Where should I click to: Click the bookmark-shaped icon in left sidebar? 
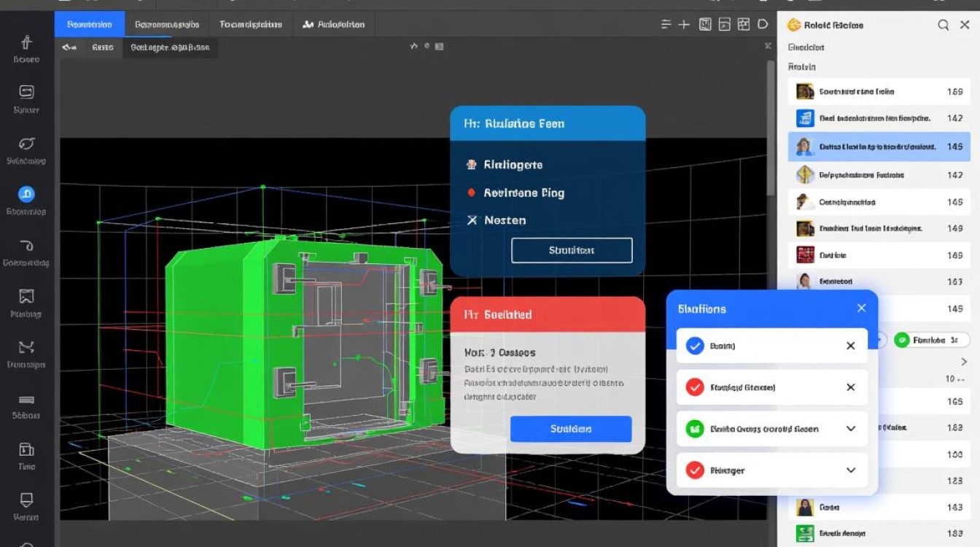26,296
